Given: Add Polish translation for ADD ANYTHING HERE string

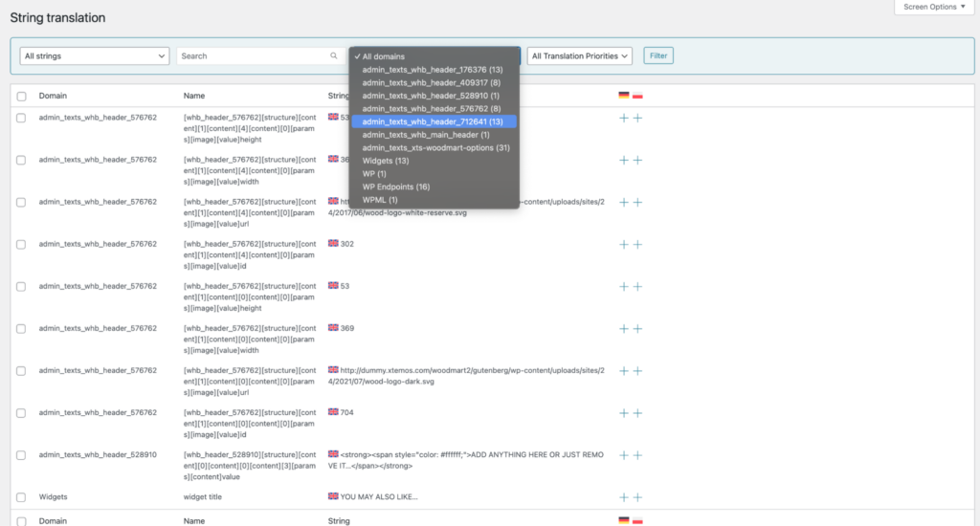Looking at the screenshot, I should tap(637, 455).
